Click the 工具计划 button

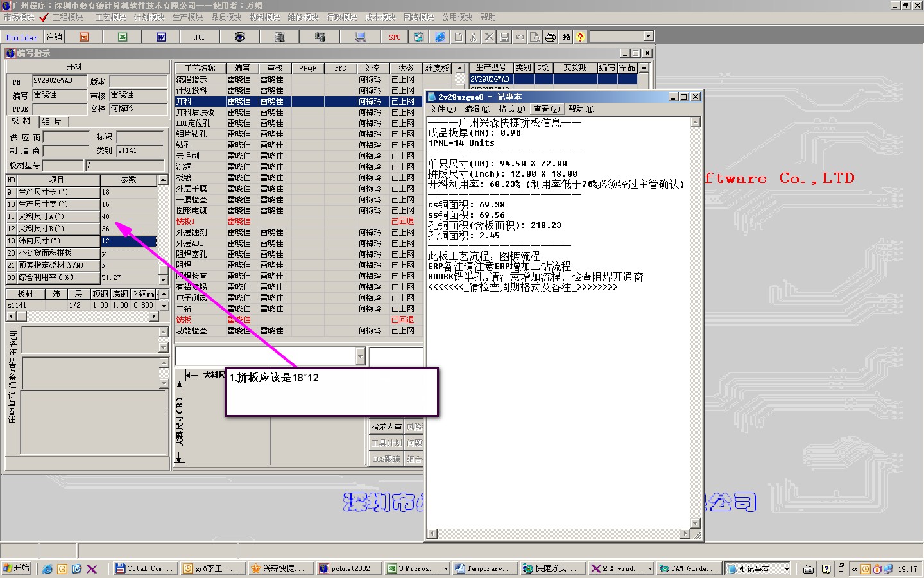tap(386, 443)
